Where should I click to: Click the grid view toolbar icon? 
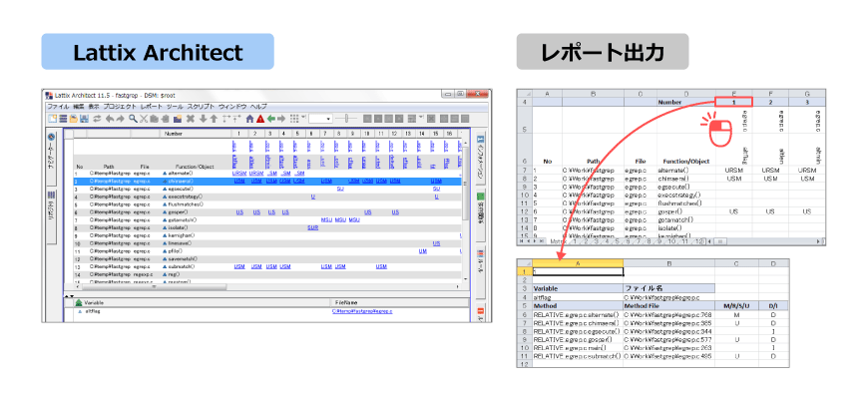coord(294,119)
